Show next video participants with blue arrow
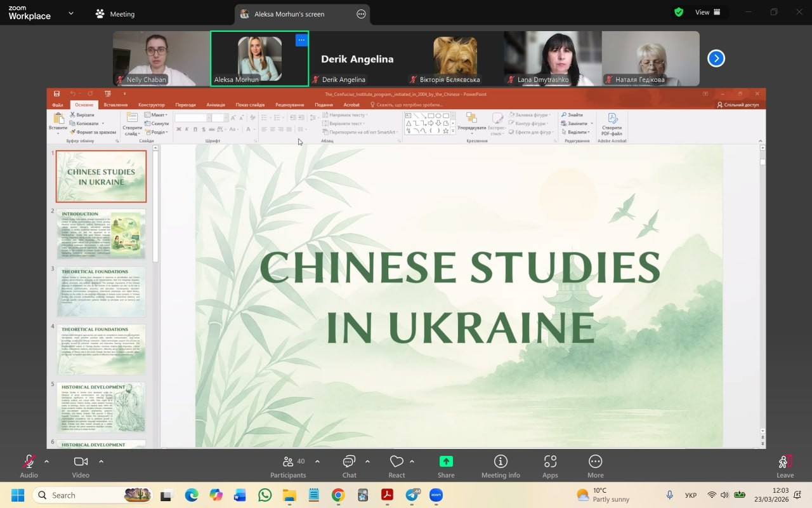812x508 pixels. click(x=716, y=58)
